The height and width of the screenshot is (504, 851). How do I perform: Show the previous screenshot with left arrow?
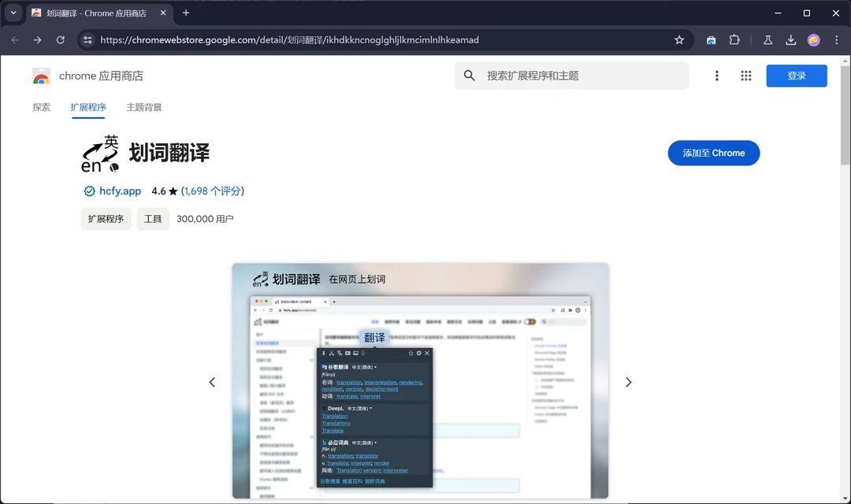212,382
